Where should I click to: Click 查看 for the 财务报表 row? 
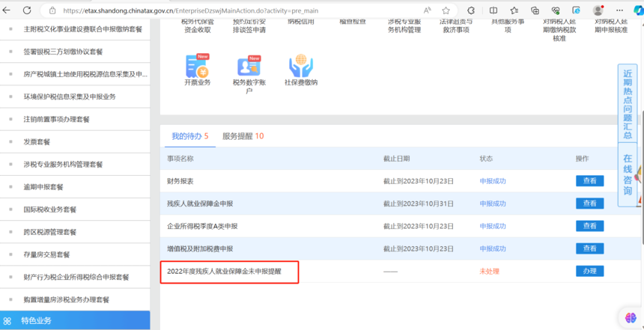coord(589,181)
